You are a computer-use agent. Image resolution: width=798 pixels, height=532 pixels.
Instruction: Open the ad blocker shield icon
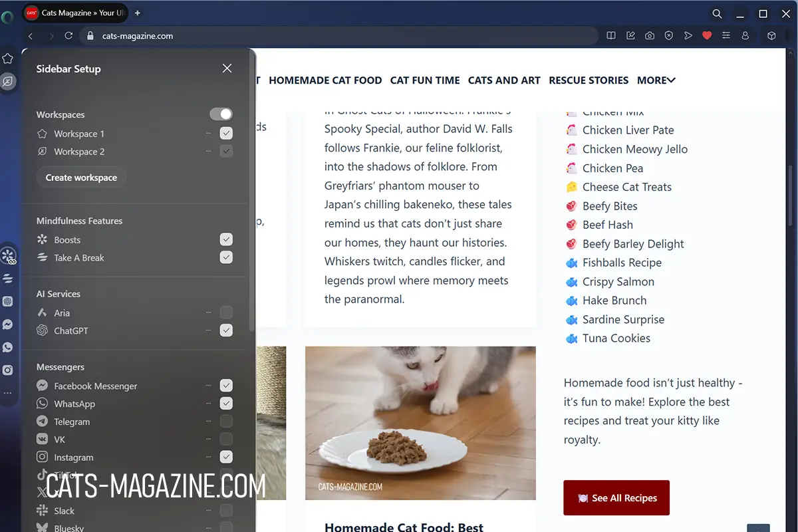click(669, 36)
